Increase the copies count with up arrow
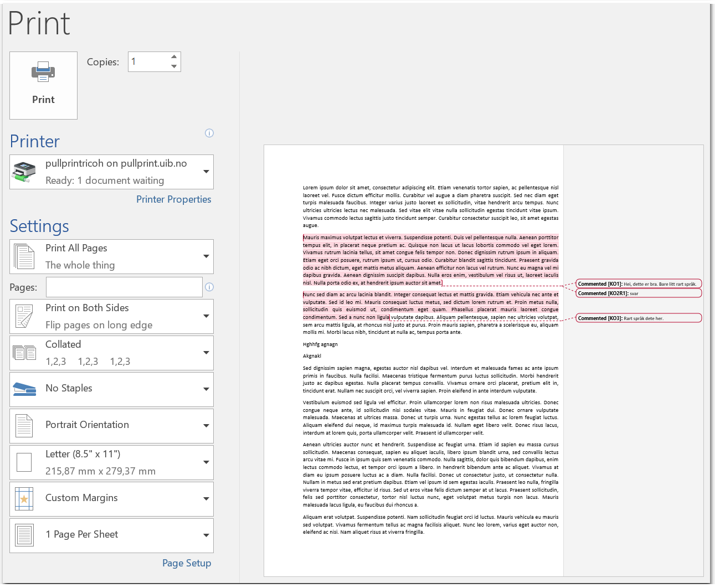 pyautogui.click(x=174, y=56)
